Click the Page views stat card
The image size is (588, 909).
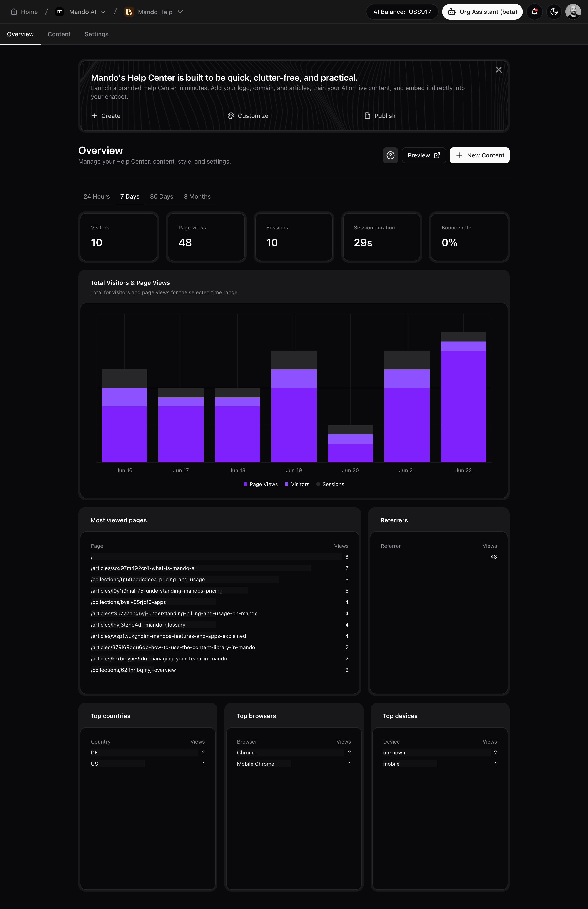pos(206,237)
